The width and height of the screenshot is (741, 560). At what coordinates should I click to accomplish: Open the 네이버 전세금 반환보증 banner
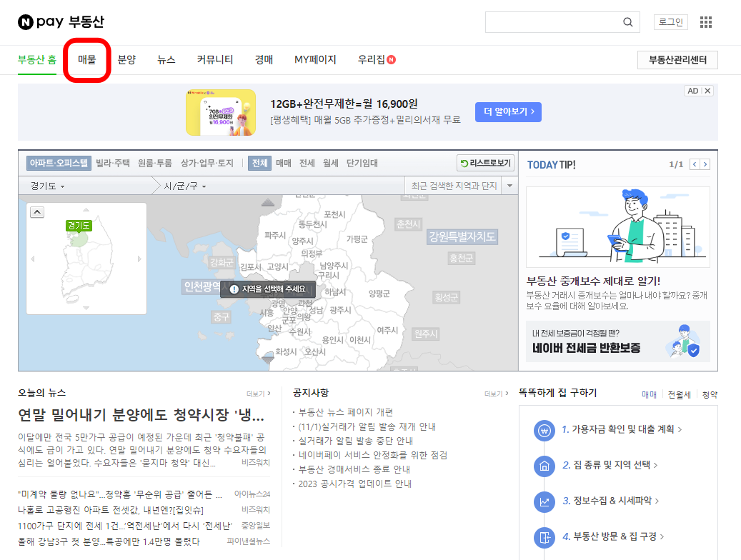coord(617,341)
